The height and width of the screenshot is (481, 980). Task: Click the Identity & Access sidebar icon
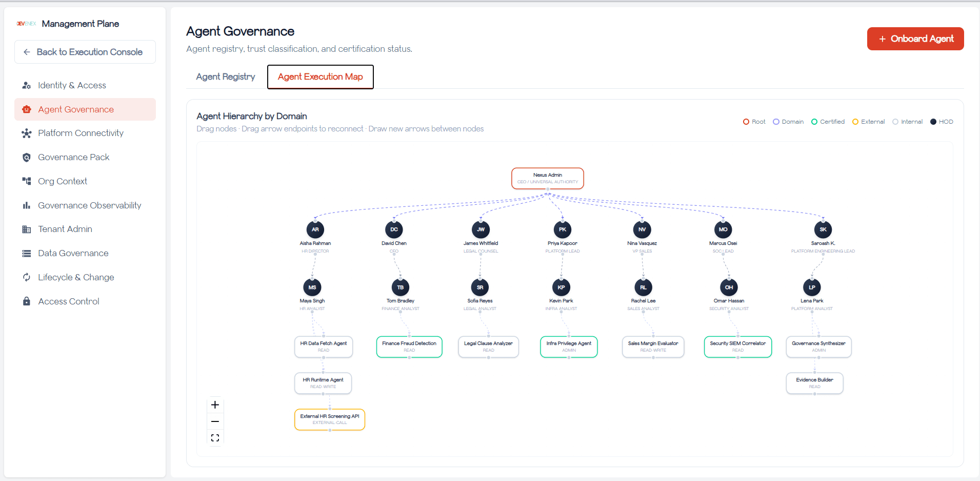tap(27, 85)
